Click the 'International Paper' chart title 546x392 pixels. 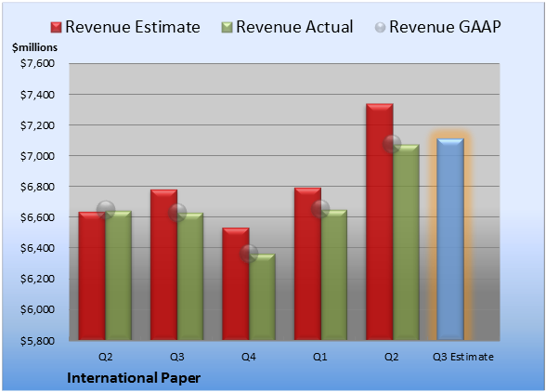[x=134, y=378]
